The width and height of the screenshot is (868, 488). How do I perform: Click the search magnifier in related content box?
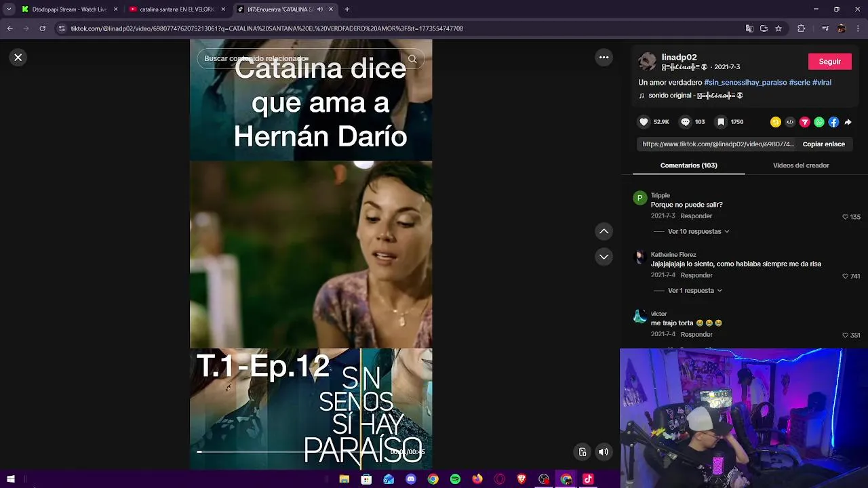coord(412,59)
